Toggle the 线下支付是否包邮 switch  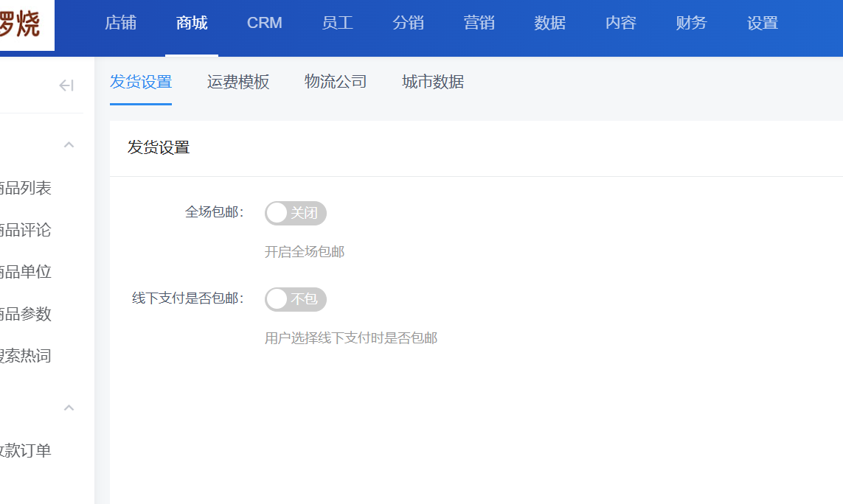click(295, 299)
